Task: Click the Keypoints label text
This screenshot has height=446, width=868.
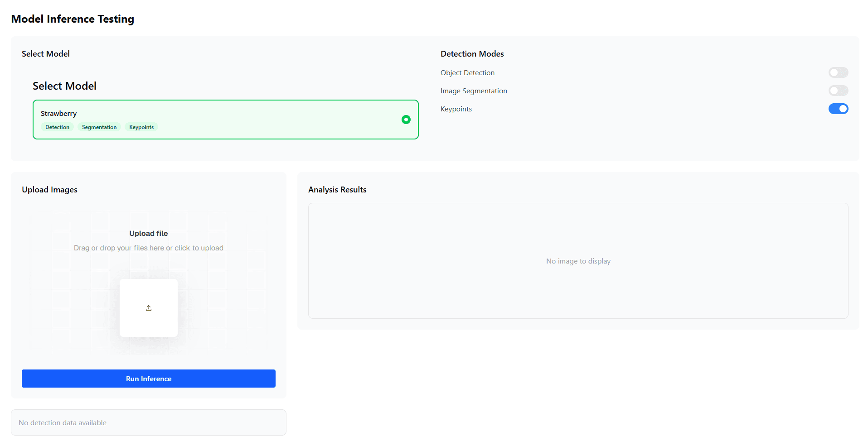Action: (x=456, y=109)
